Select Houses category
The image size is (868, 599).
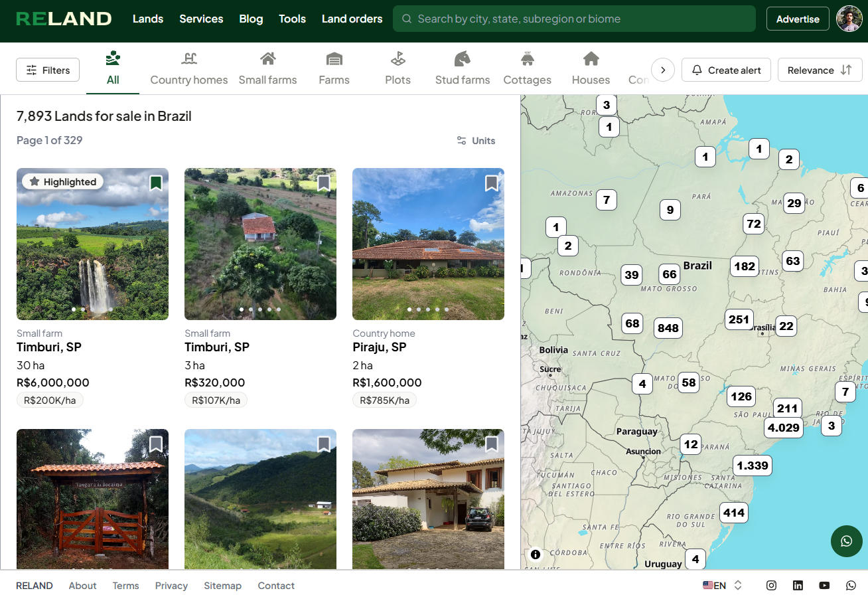(591, 69)
